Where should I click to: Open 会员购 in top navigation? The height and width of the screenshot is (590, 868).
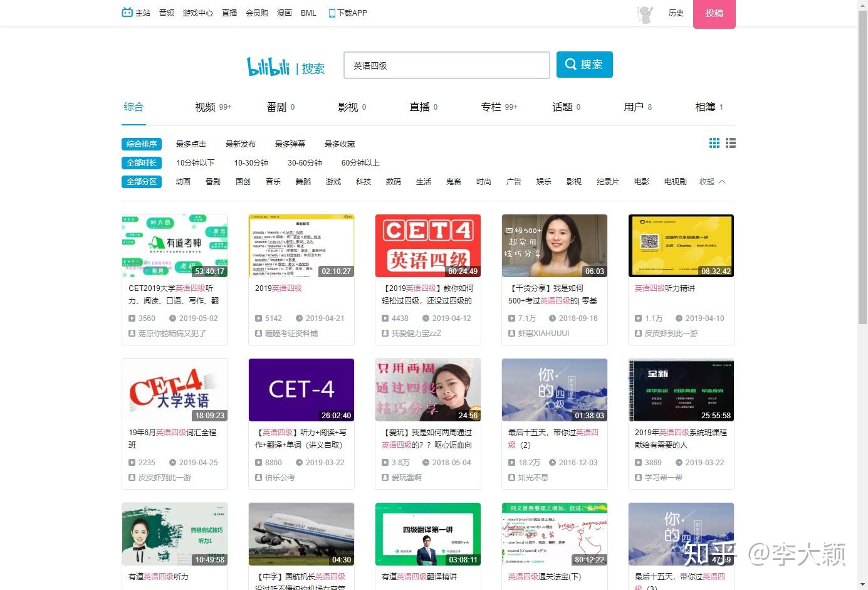point(257,13)
